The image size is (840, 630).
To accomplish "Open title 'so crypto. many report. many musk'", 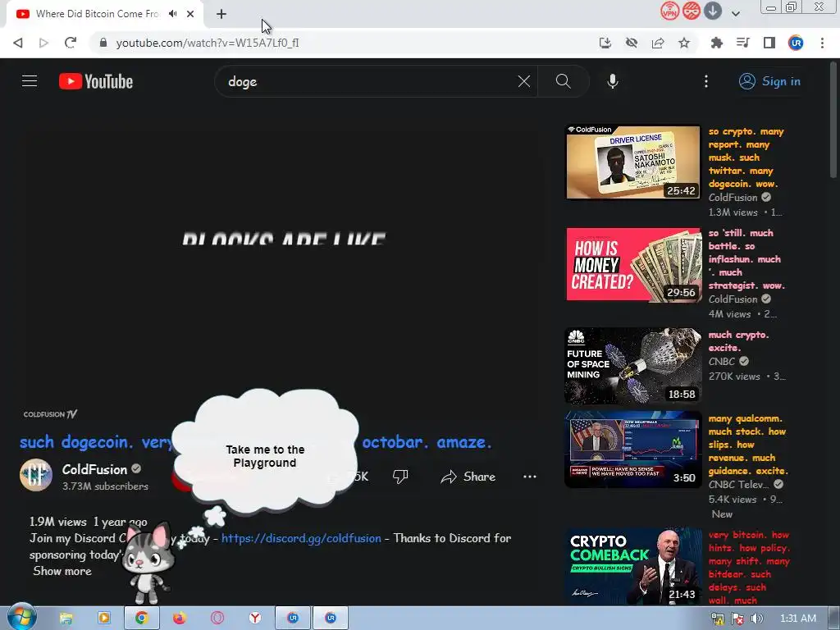I will pyautogui.click(x=746, y=157).
